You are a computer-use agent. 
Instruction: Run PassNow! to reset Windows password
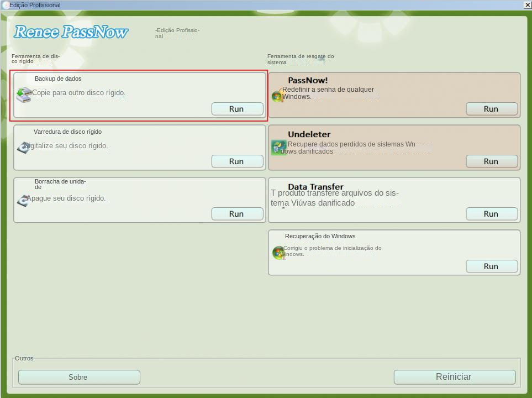click(491, 109)
